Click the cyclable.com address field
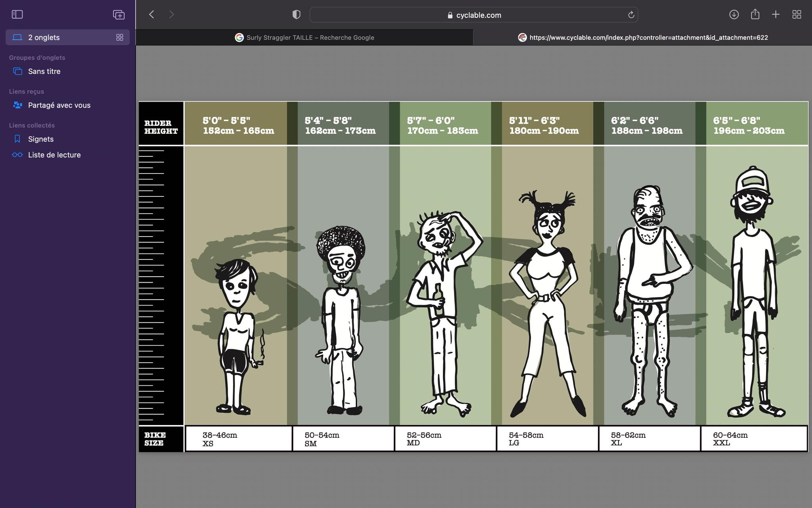 pyautogui.click(x=473, y=15)
